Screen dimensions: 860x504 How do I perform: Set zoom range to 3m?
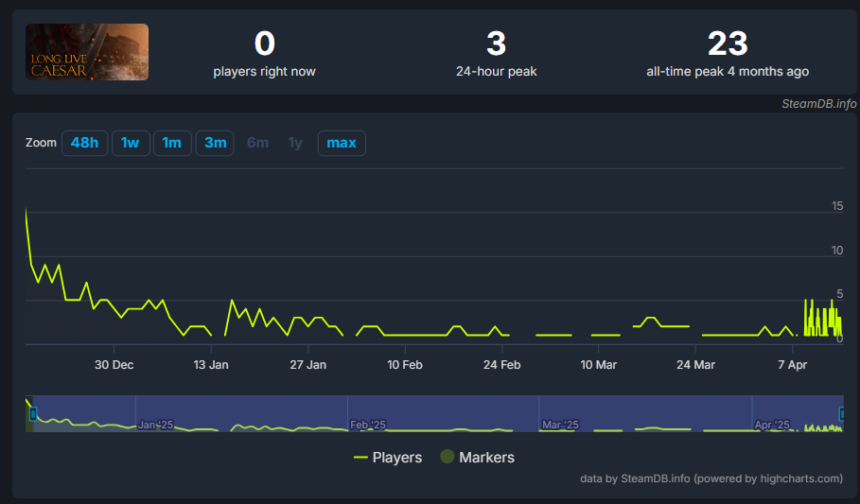pos(215,143)
